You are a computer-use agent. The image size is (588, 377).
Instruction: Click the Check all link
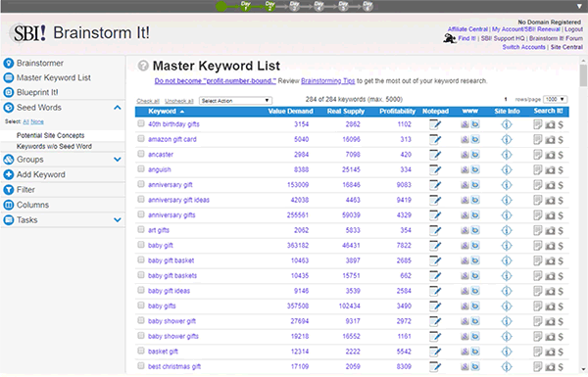point(148,101)
